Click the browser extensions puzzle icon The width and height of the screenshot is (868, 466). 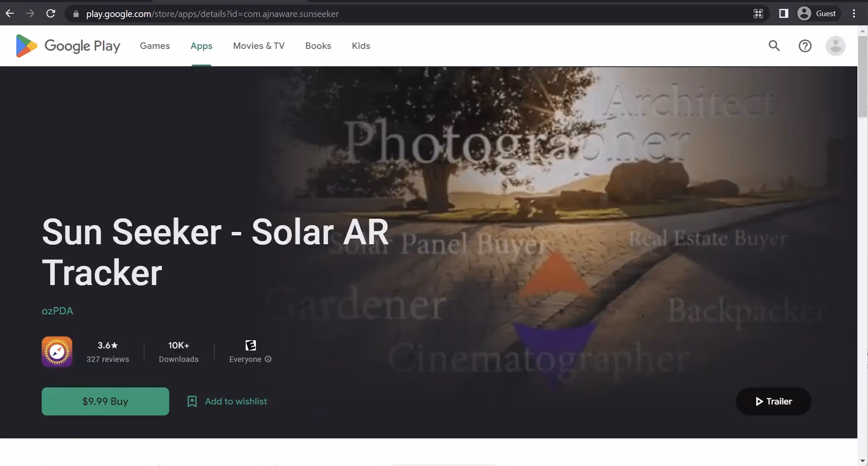pos(758,14)
